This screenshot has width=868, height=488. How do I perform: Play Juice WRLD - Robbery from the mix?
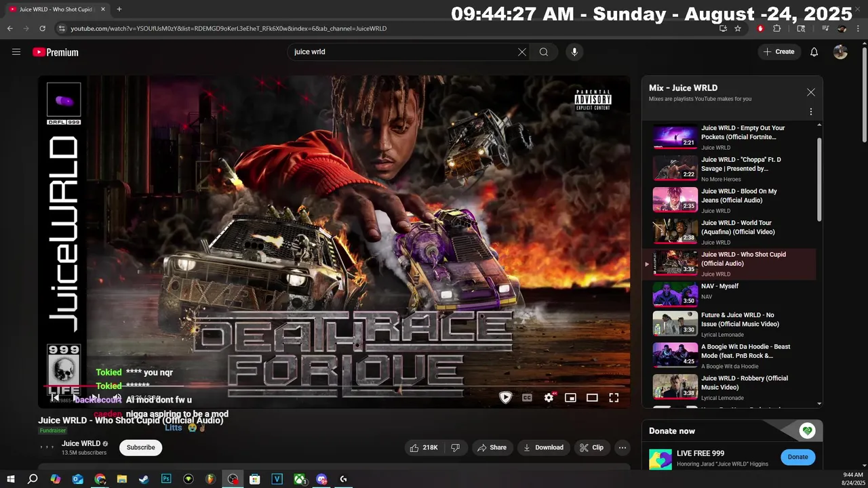(730, 388)
